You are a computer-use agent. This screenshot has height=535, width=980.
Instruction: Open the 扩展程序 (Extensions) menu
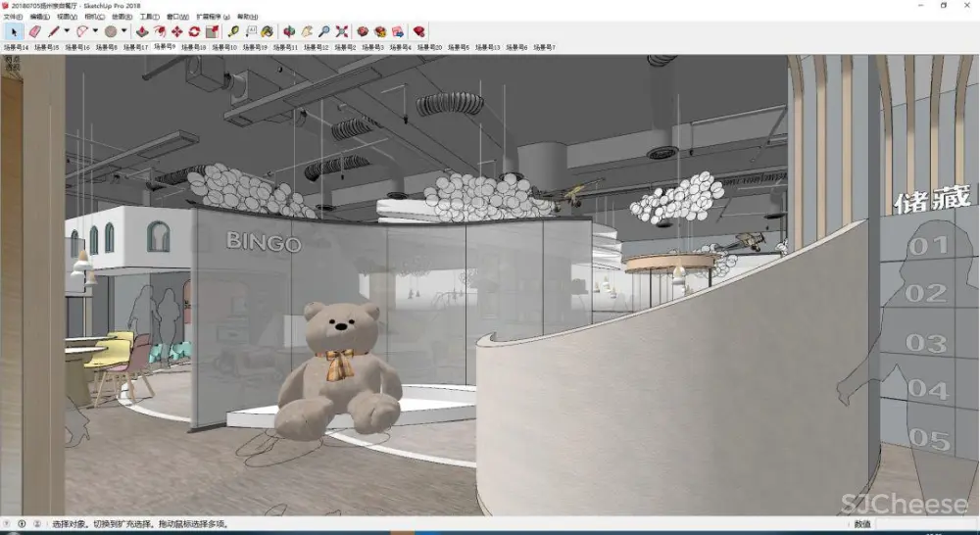click(213, 17)
